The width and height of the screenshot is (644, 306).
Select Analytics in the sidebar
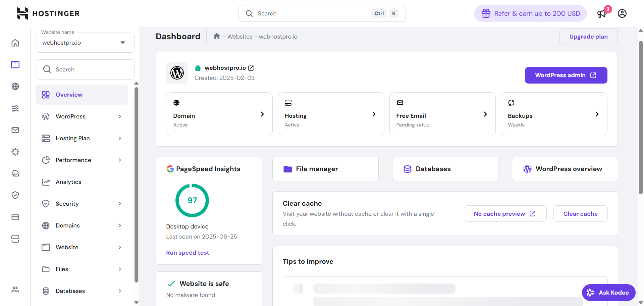[x=82, y=182]
